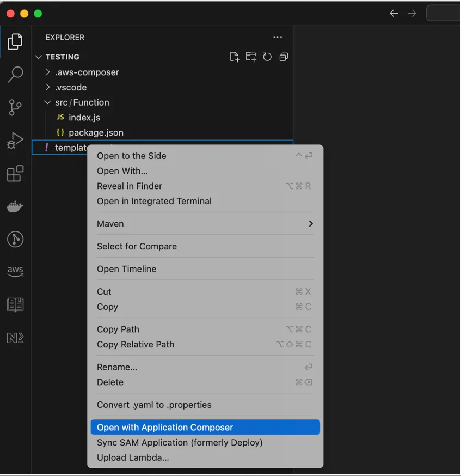Screen dimensions: 461x476
Task: Click the command center search box
Action: pyautogui.click(x=444, y=14)
